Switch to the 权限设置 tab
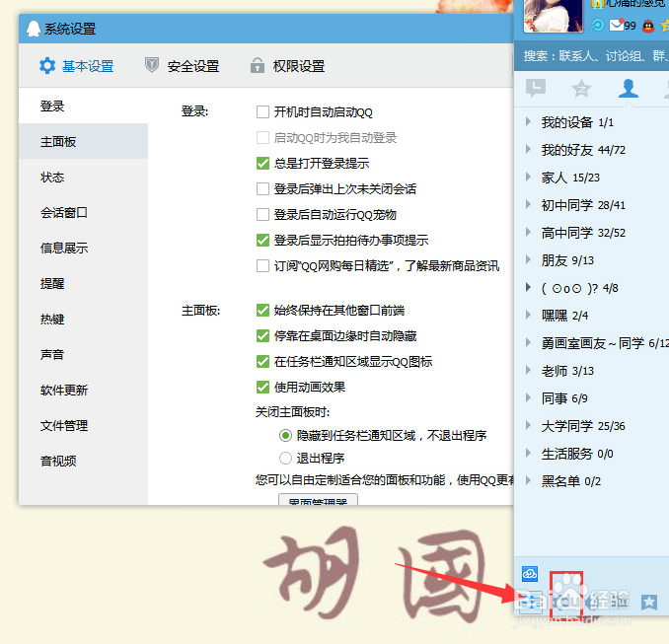 click(x=287, y=66)
